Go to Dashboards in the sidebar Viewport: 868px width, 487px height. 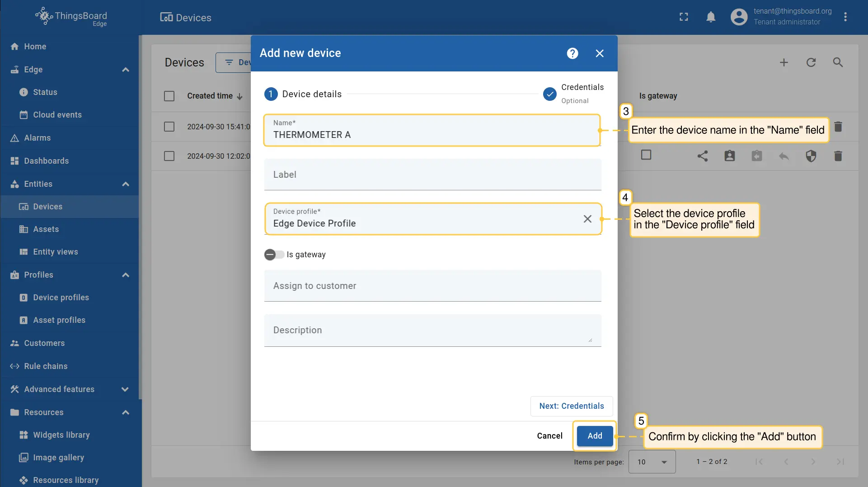pos(46,161)
